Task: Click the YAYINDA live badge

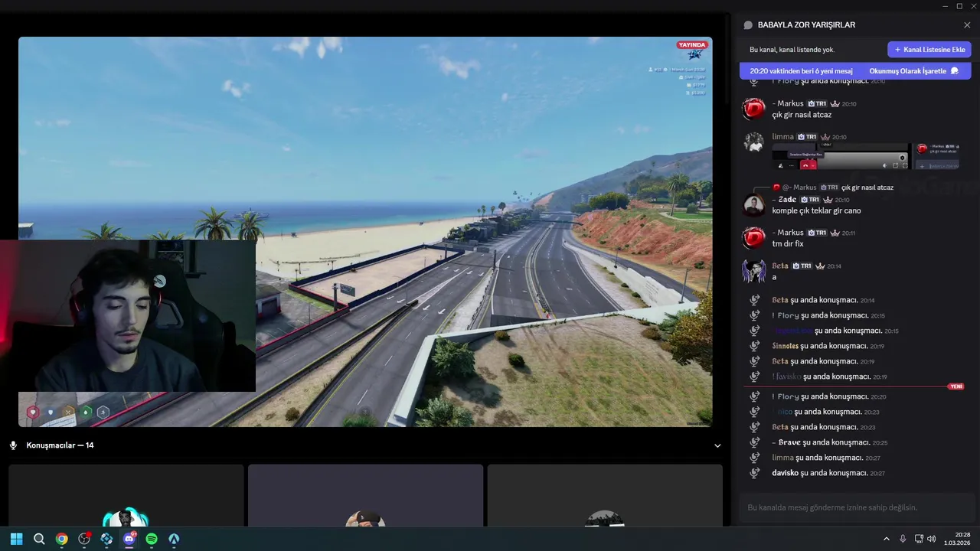Action: click(x=691, y=45)
